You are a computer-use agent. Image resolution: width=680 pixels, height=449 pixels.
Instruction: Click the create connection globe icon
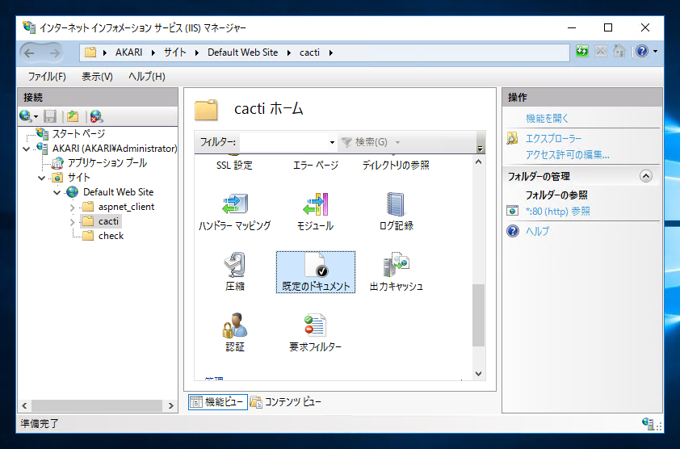pyautogui.click(x=26, y=116)
